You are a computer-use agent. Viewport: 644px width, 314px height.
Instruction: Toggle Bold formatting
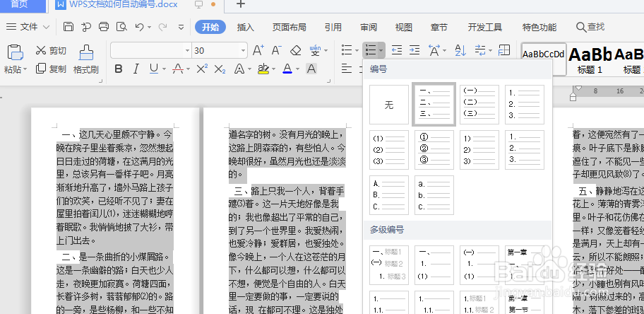click(x=119, y=69)
